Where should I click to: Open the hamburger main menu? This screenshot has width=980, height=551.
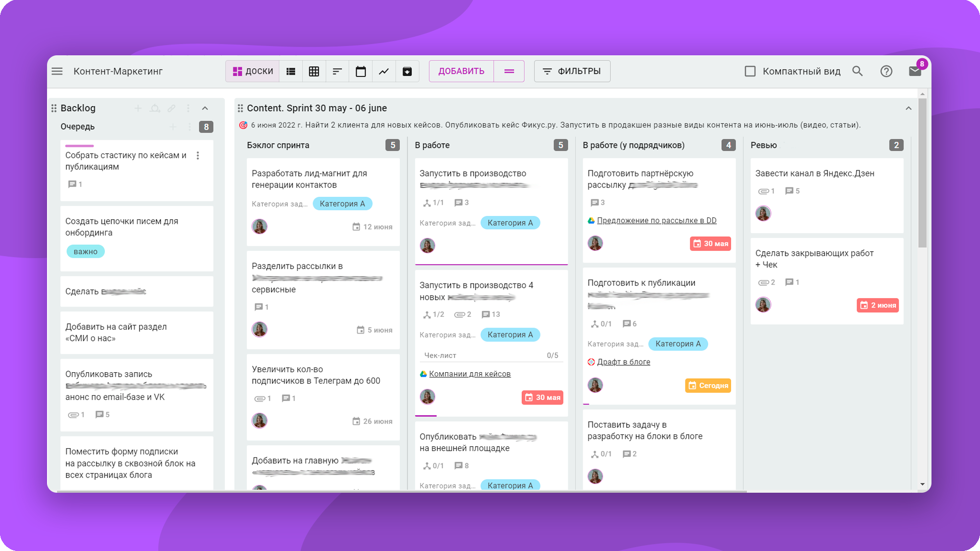coord(57,72)
